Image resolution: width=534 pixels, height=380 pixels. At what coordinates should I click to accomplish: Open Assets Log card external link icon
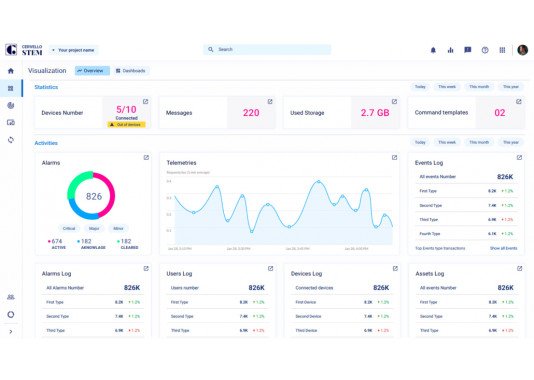(519, 268)
